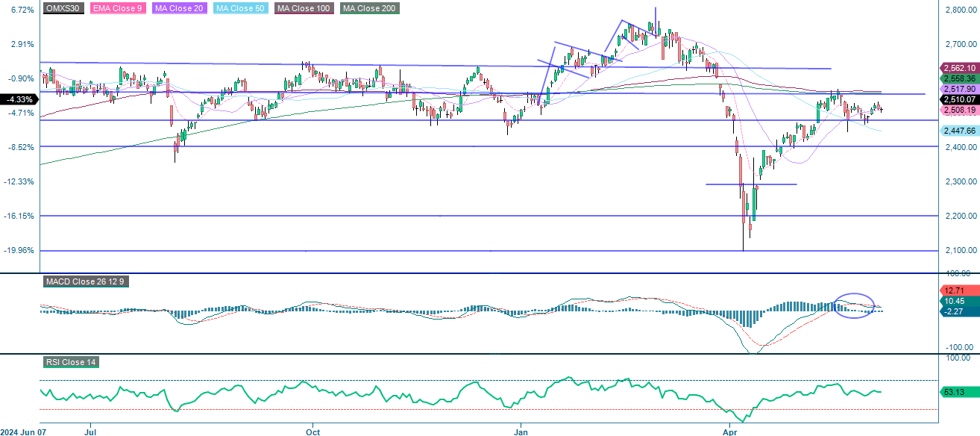
Task: Click the Oct date axis label
Action: point(312,432)
